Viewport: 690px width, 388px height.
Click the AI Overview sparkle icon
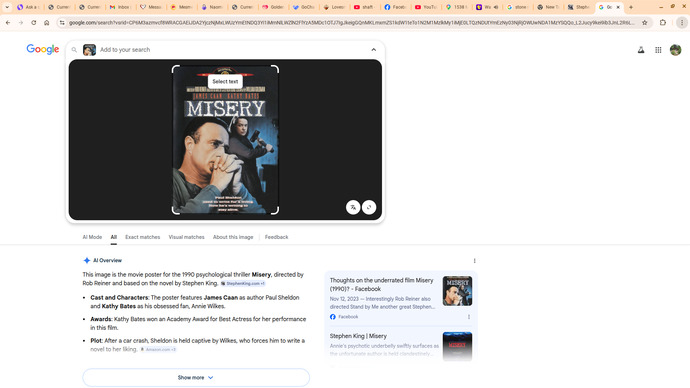[87, 260]
